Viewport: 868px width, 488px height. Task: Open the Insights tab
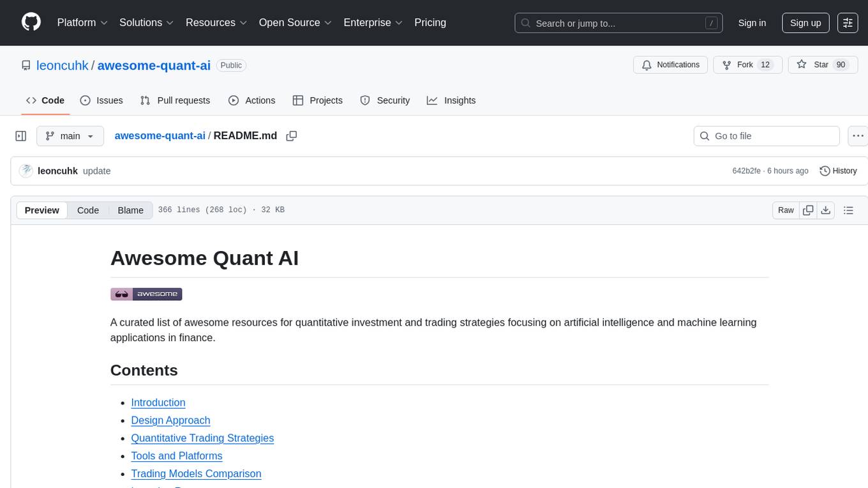(x=451, y=100)
